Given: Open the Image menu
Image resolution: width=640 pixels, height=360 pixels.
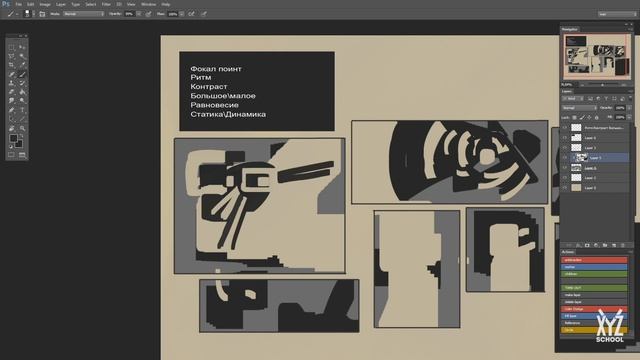Looking at the screenshot, I should pos(45,4).
